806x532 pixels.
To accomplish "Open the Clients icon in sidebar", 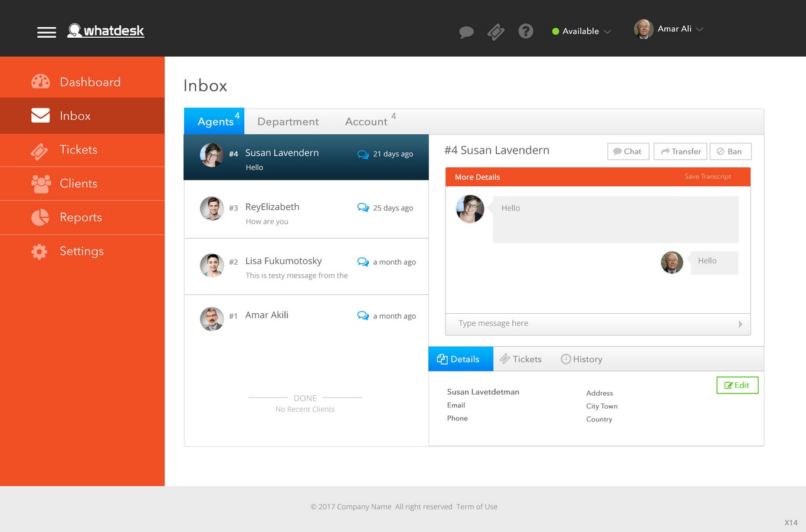I will tap(40, 183).
